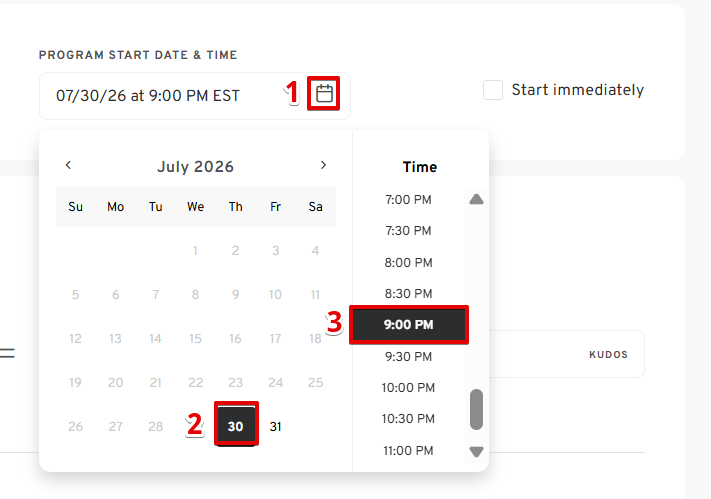This screenshot has width=711, height=499.
Task: Select 10:00 PM time entry
Action: coord(408,388)
